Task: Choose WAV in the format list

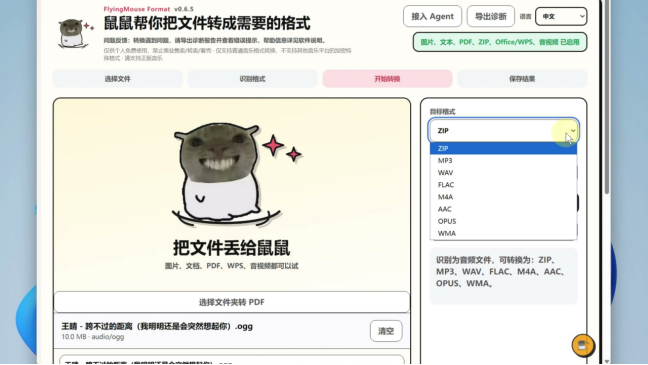Action: click(x=503, y=173)
